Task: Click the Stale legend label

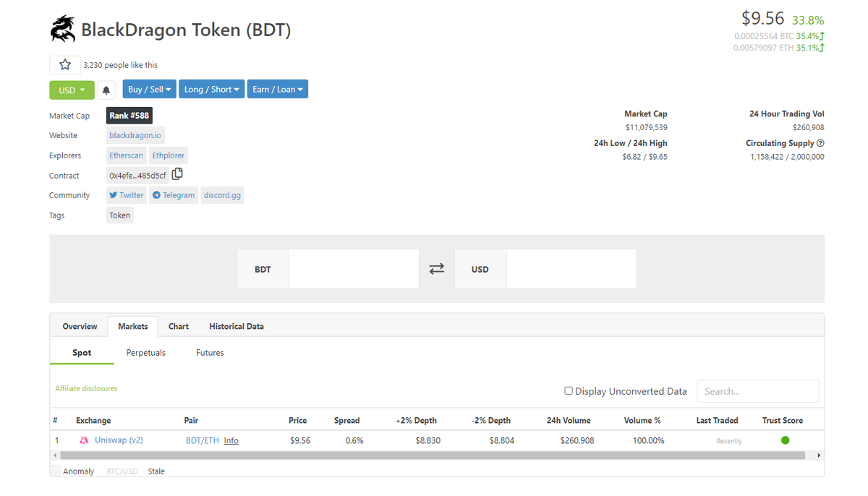Action: pyautogui.click(x=156, y=471)
